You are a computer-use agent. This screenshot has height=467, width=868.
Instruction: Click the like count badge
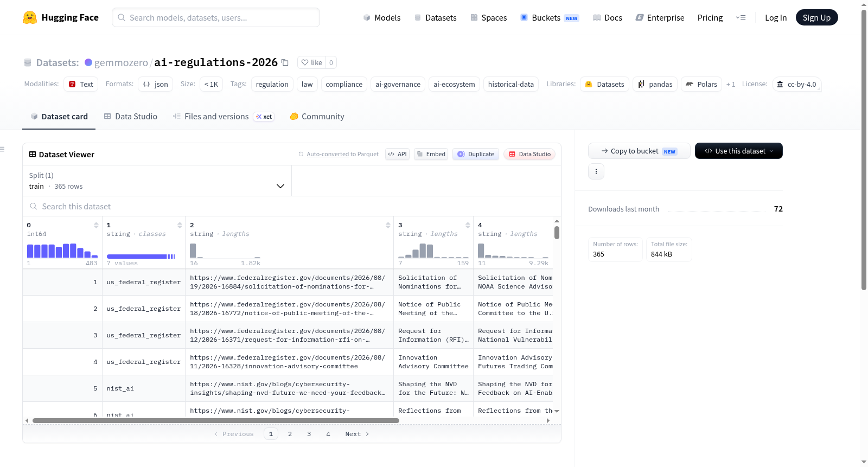point(331,62)
